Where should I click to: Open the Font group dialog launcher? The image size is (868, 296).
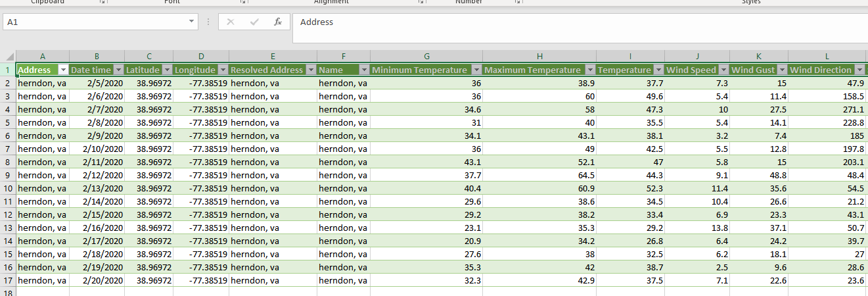244,2
